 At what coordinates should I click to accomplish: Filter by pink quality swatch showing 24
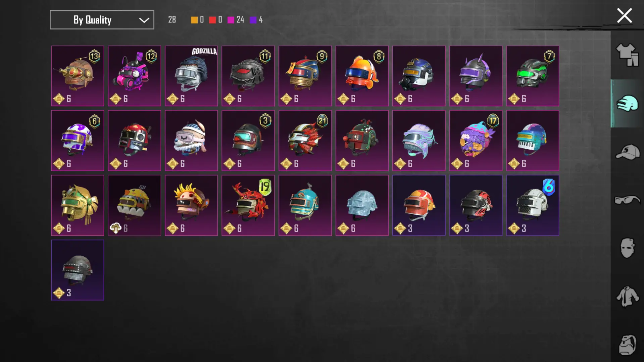point(236,20)
